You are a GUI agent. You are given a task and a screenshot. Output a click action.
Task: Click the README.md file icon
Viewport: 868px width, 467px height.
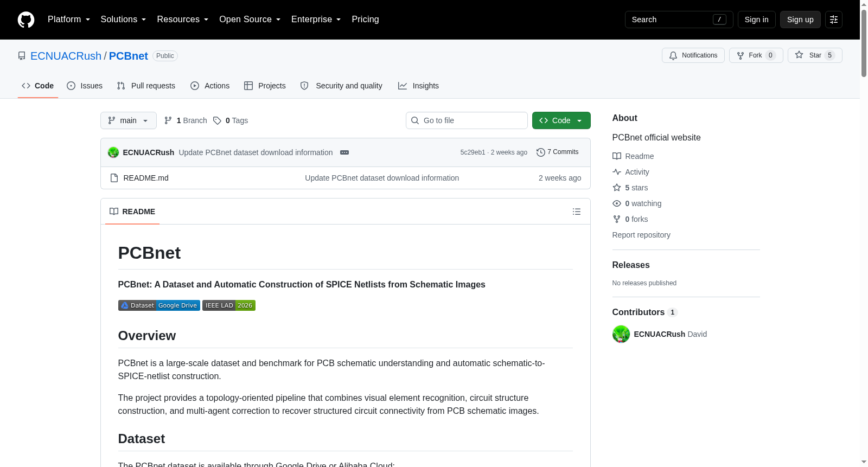(x=114, y=178)
